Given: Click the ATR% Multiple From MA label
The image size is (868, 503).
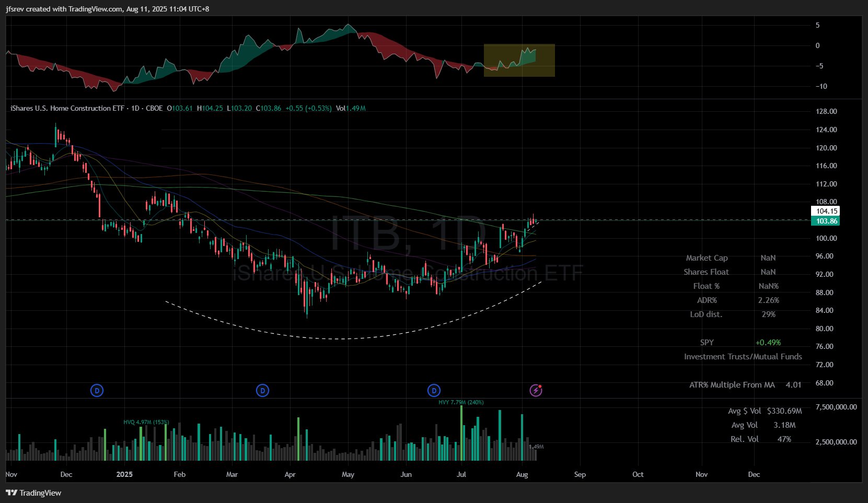Looking at the screenshot, I should coord(732,385).
